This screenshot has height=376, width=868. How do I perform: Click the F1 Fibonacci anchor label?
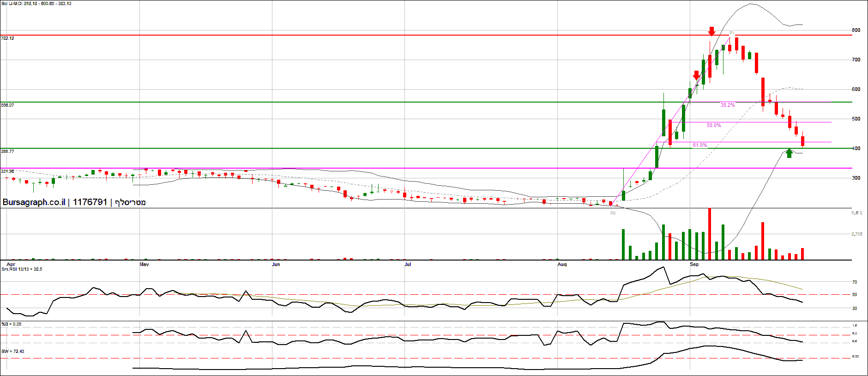pyautogui.click(x=732, y=33)
